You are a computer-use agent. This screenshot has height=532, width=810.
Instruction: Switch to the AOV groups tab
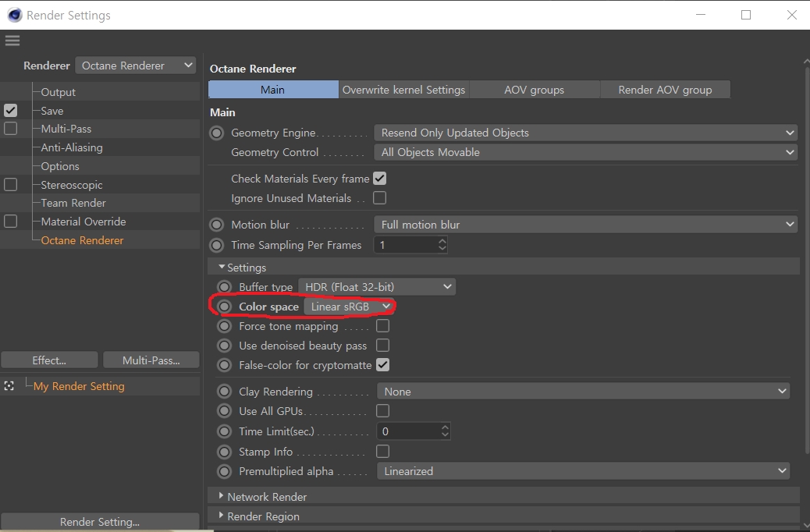coord(534,90)
